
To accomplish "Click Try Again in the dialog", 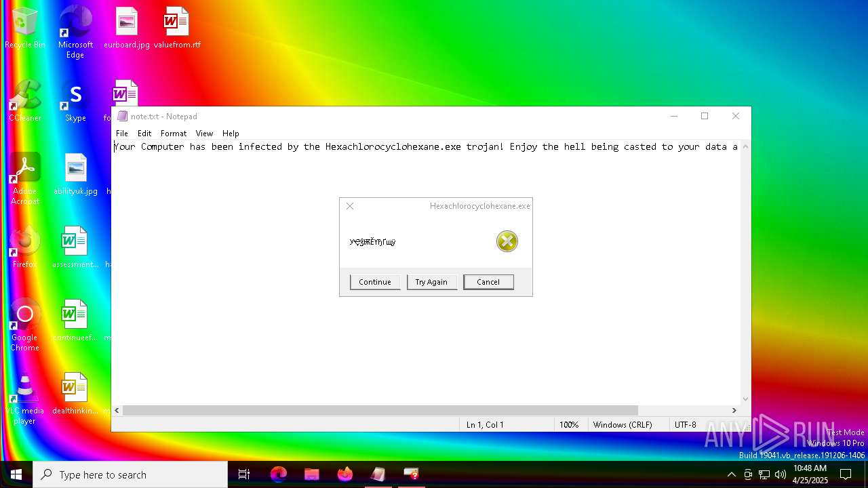I will coord(431,282).
